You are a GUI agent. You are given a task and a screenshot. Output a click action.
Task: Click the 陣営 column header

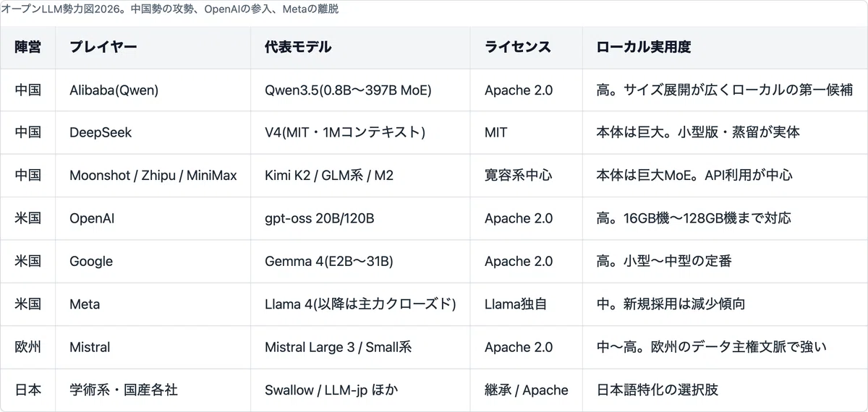click(x=28, y=47)
